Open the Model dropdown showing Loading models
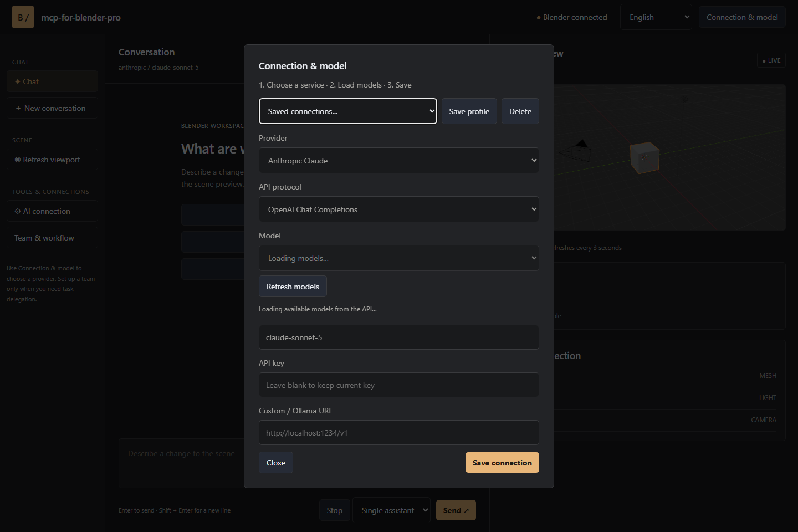Screen dimensions: 798x532 [398, 258]
